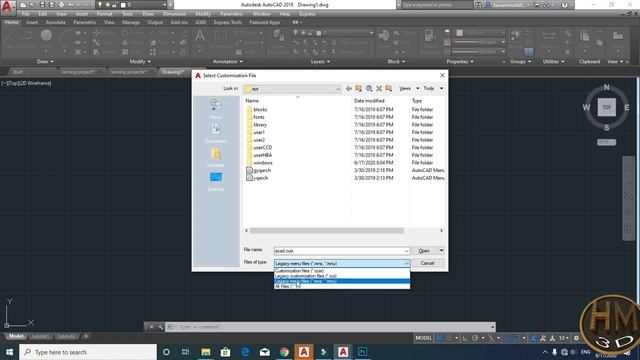Expand the Look in folder dropdown

338,89
